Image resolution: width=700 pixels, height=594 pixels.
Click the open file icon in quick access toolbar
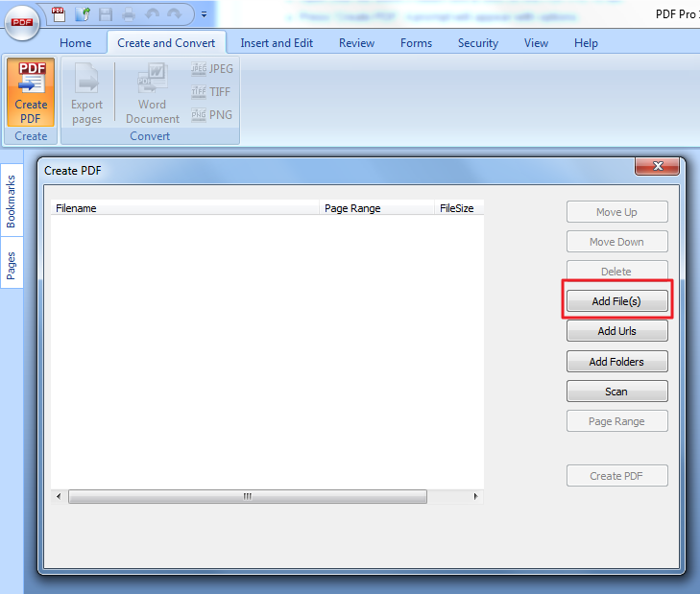click(x=82, y=14)
